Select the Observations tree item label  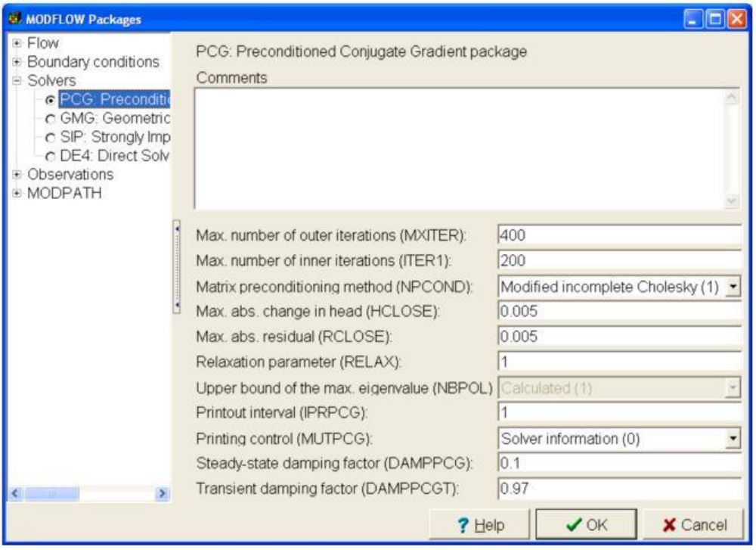pos(70,174)
